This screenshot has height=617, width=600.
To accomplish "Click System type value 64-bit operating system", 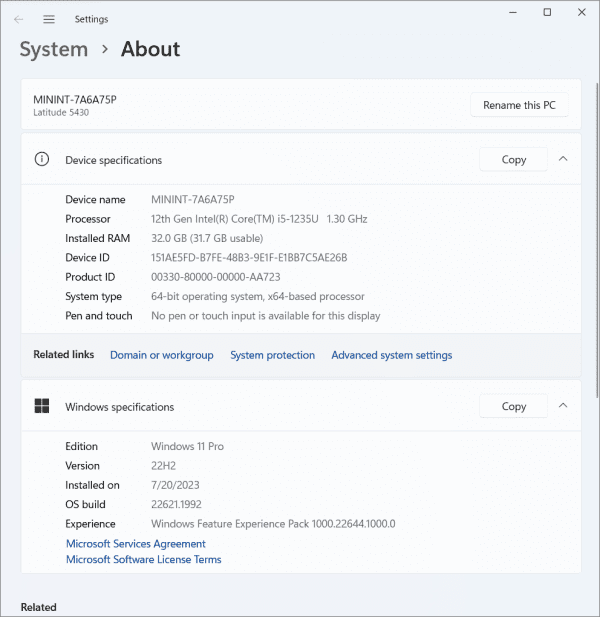I will coord(258,296).
